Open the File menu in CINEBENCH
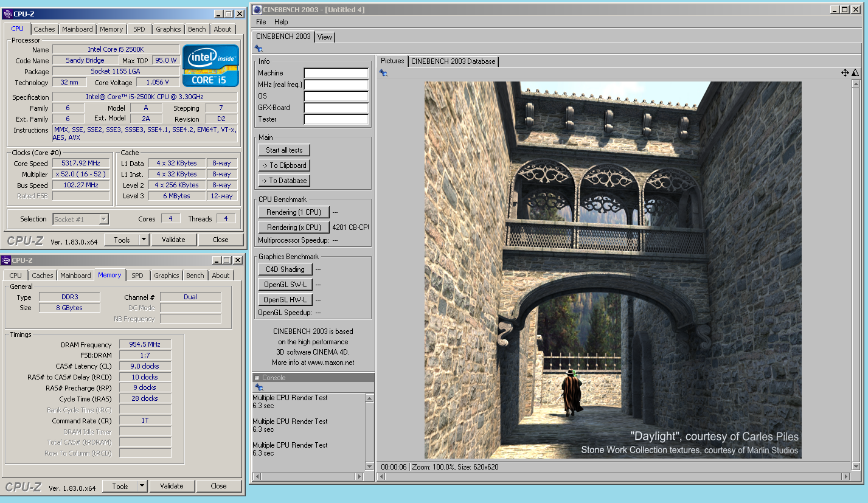Viewport: 868px width, 503px height. 261,22
